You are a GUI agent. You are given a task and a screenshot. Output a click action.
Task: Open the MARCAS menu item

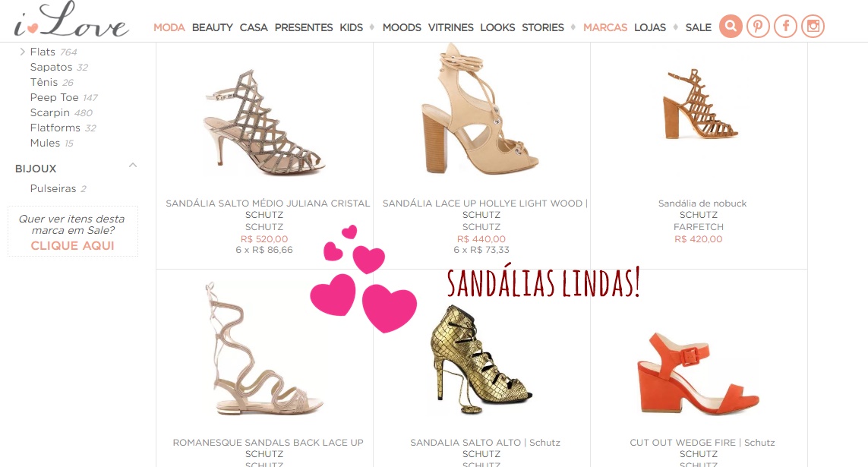[x=605, y=27]
